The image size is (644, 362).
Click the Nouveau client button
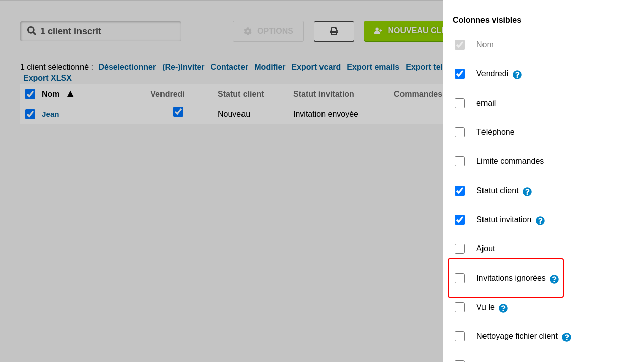point(408,31)
